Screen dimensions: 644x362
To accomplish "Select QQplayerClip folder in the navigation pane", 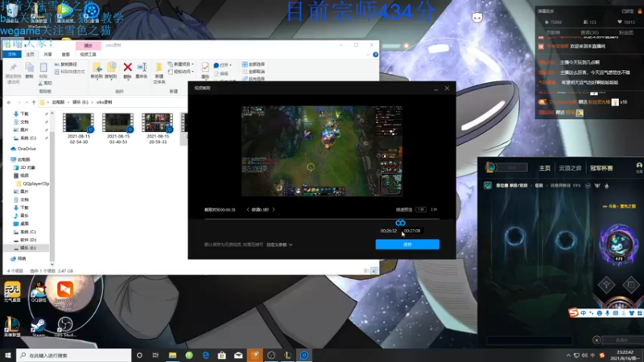I will point(32,183).
